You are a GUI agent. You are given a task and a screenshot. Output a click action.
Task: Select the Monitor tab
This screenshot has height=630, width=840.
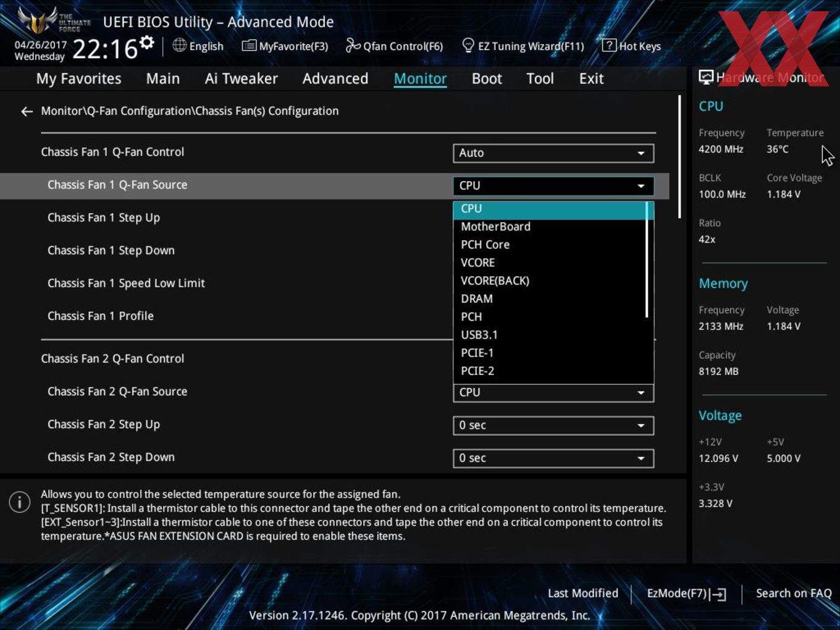point(420,78)
